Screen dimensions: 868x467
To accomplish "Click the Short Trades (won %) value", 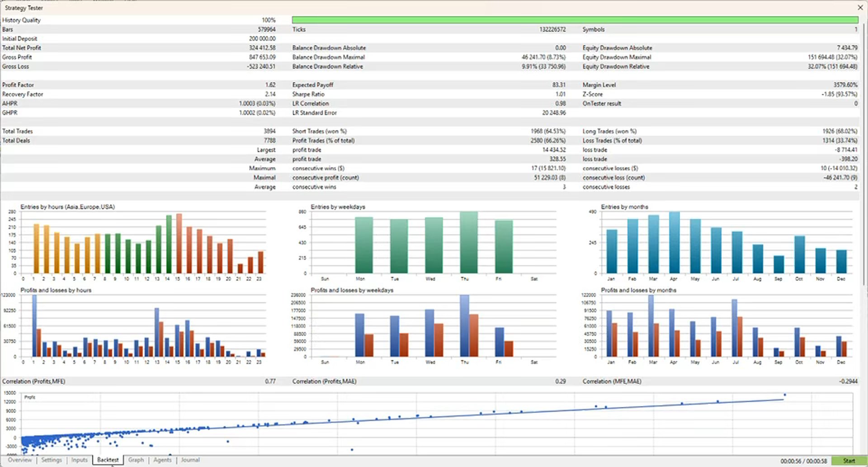I will click(x=548, y=131).
